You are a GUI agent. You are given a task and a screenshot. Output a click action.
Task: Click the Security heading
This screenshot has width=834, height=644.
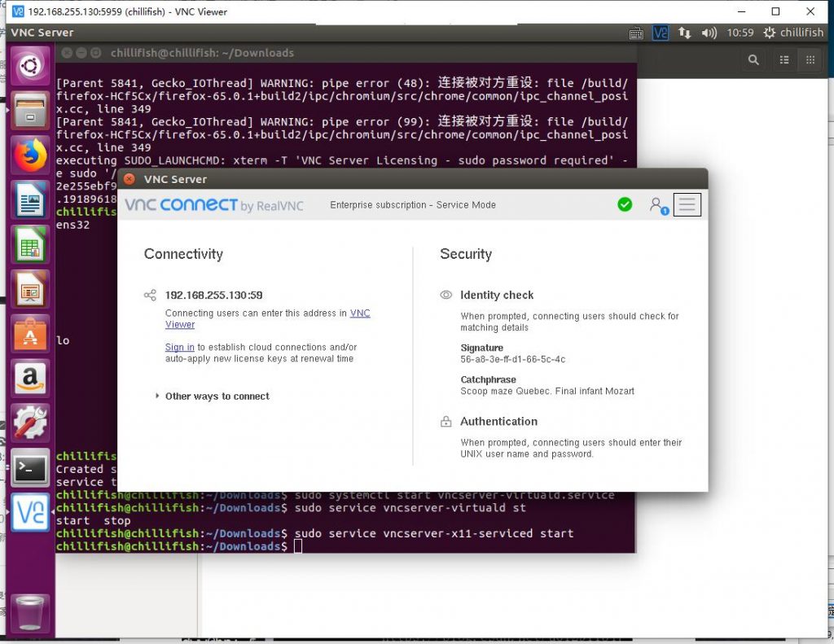466,254
